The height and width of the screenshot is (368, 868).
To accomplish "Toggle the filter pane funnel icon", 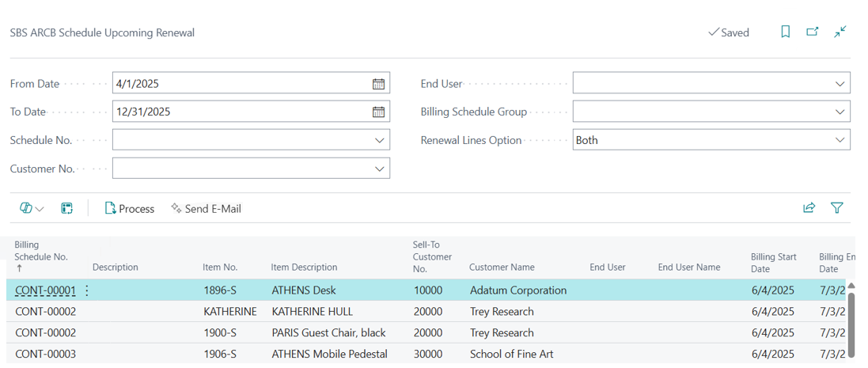I will click(x=836, y=208).
